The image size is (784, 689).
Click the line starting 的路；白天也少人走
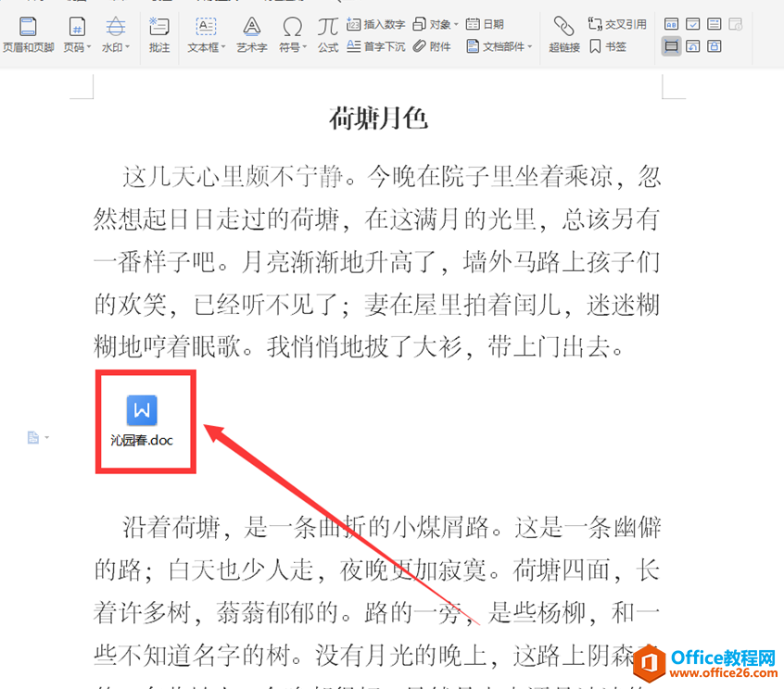tap(376, 570)
